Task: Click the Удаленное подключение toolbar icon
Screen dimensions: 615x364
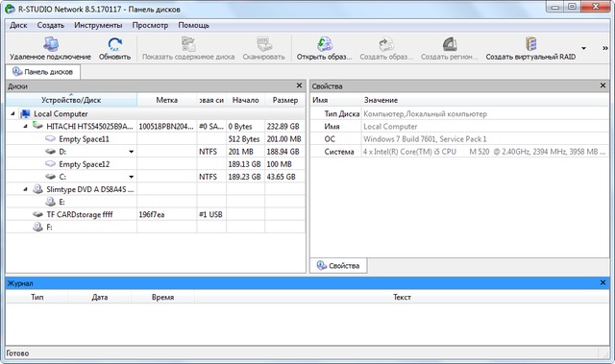Action: point(51,44)
